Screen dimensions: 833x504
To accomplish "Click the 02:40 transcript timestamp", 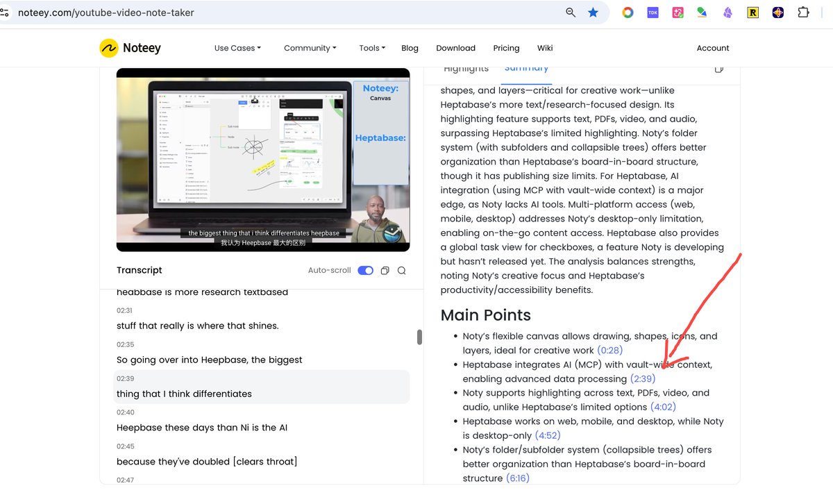I will 125,412.
